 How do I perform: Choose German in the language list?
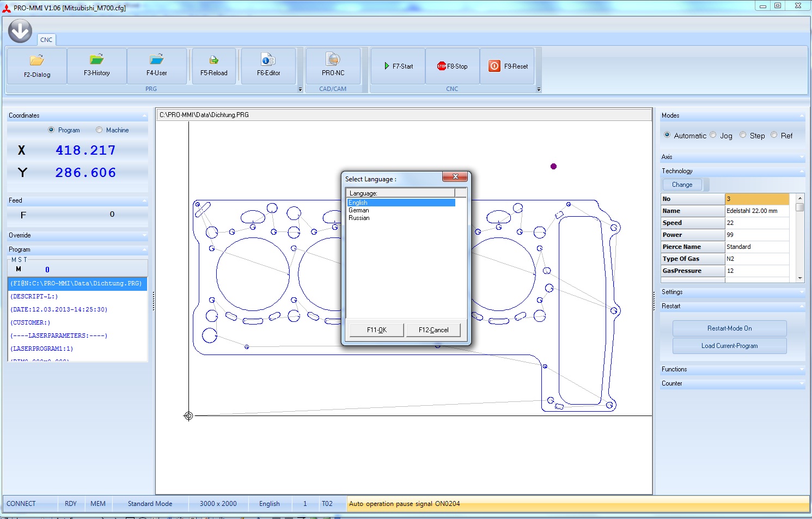point(359,210)
